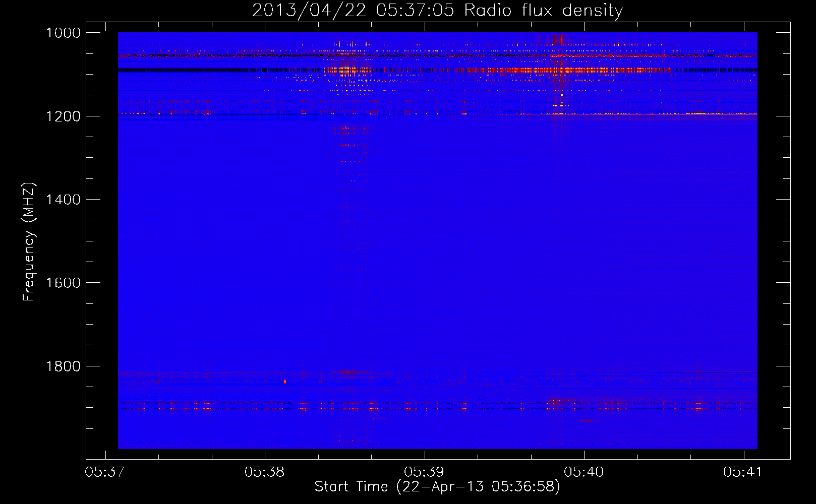The height and width of the screenshot is (504, 816).
Task: Click the 1800 frequency tick label
Action: pos(63,366)
